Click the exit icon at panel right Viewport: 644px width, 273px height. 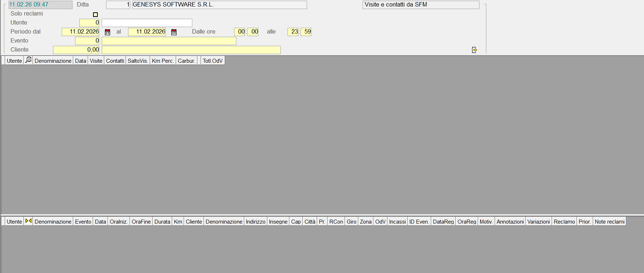pos(474,50)
